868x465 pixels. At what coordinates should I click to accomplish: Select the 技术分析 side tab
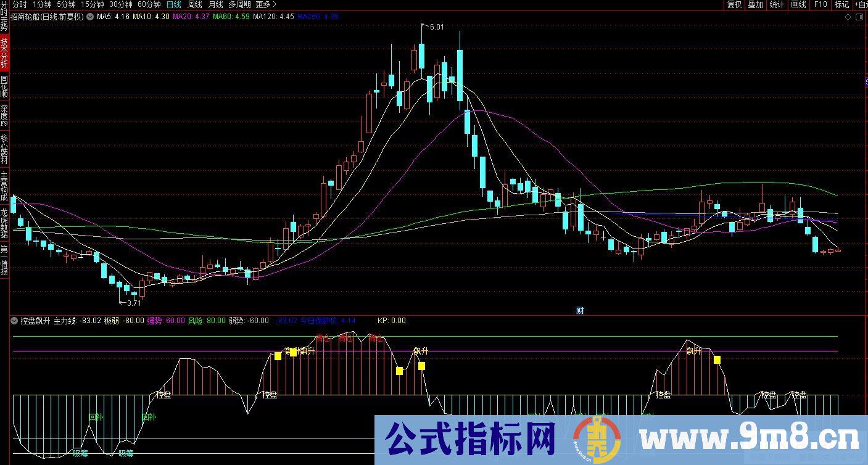pos(4,53)
